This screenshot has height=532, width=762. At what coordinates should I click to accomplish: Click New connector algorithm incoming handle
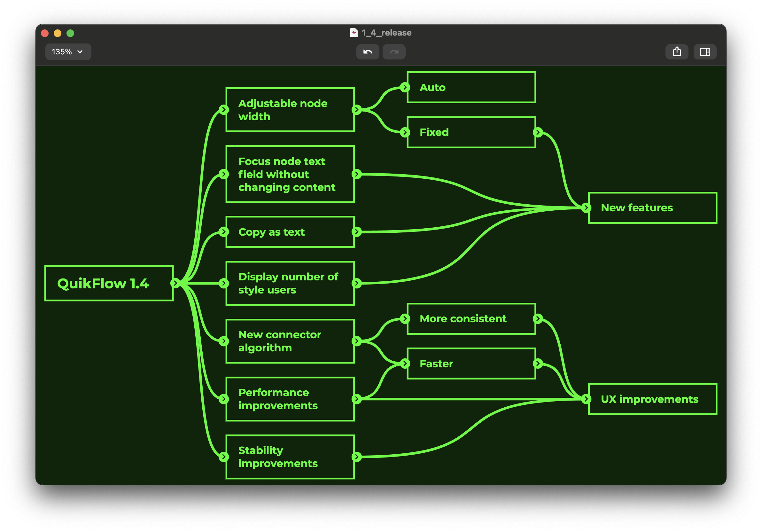(x=224, y=341)
